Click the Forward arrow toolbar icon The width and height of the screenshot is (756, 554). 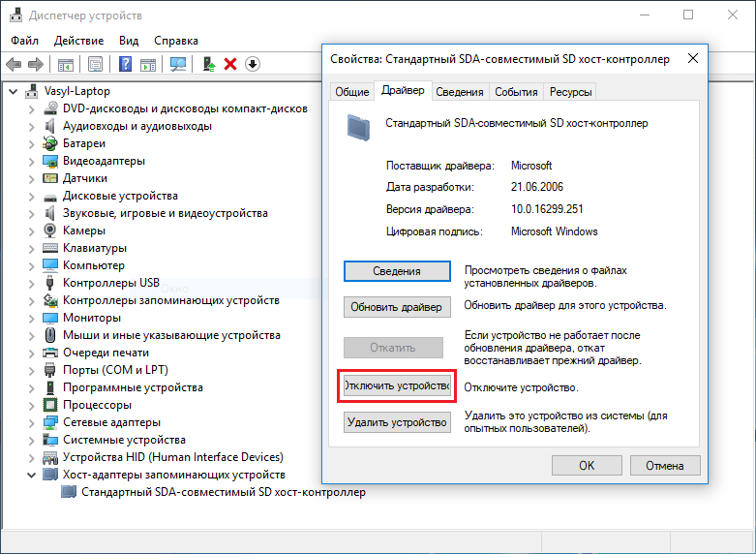(x=36, y=64)
